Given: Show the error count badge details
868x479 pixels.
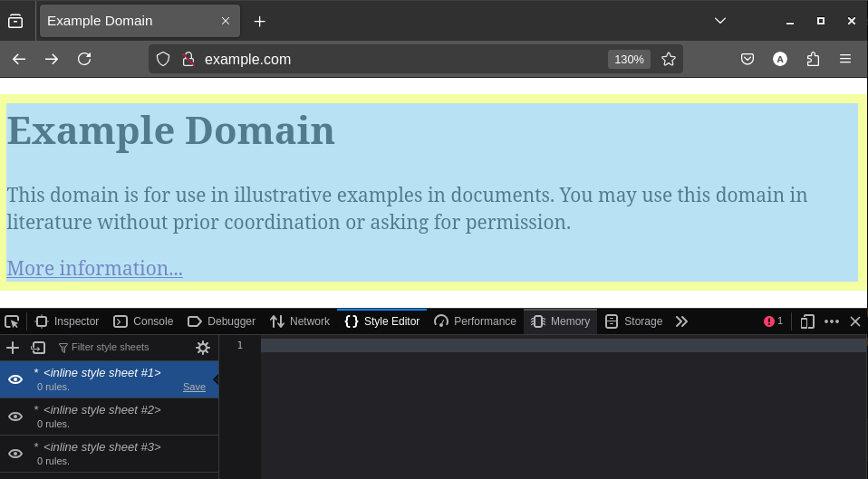Looking at the screenshot, I should coord(774,321).
